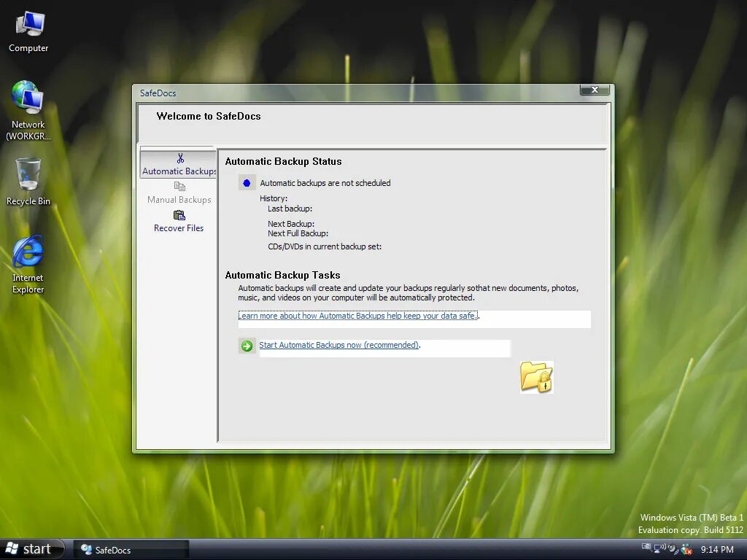Launch Internet Explorer from the desktop
The image size is (747, 560).
pos(28,251)
